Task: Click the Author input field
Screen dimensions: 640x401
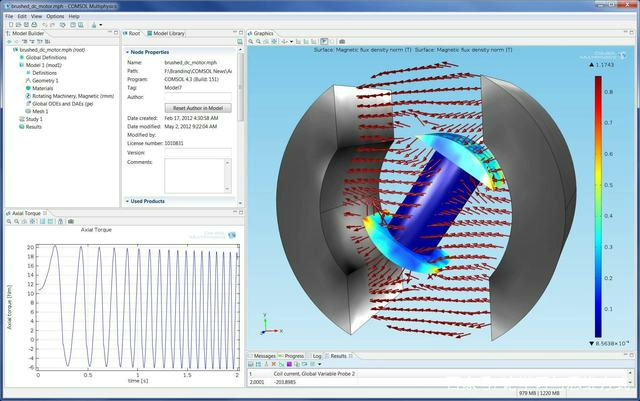Action: click(x=198, y=97)
